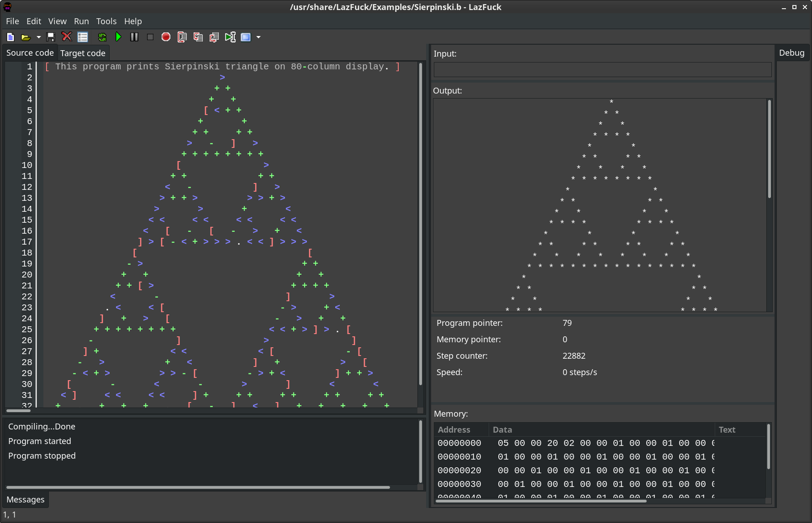The height and width of the screenshot is (523, 812).
Task: Click the Save floppy disk icon
Action: [x=51, y=37]
